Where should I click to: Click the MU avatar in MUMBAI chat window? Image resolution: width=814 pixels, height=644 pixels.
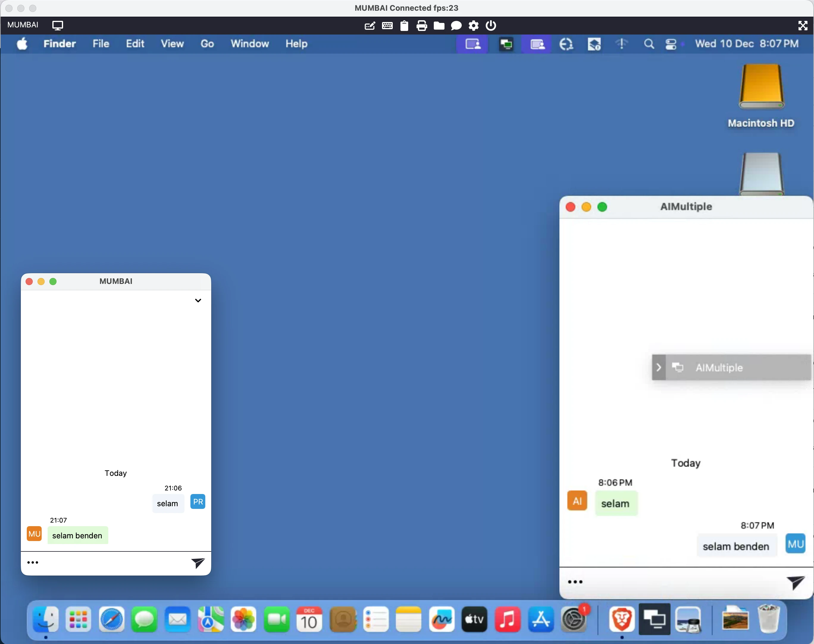pyautogui.click(x=34, y=534)
